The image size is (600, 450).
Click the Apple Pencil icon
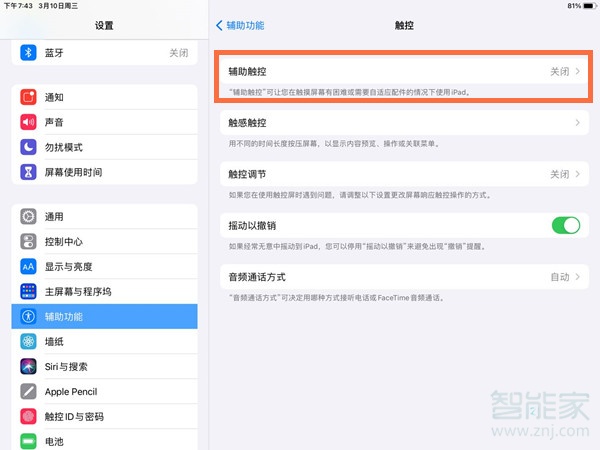tap(28, 391)
